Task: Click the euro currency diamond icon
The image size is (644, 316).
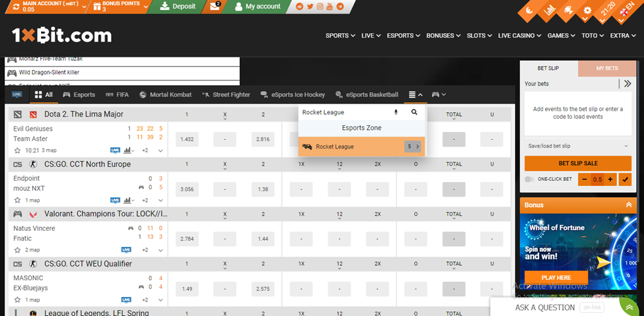Action: click(x=530, y=11)
